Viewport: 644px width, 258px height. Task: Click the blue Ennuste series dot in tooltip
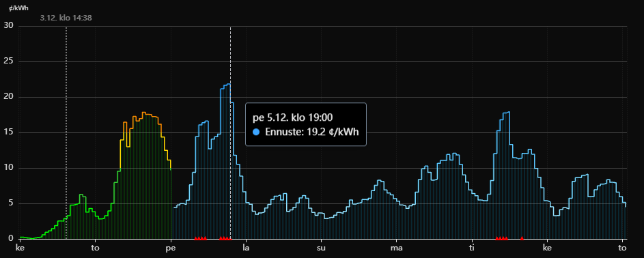(257, 132)
